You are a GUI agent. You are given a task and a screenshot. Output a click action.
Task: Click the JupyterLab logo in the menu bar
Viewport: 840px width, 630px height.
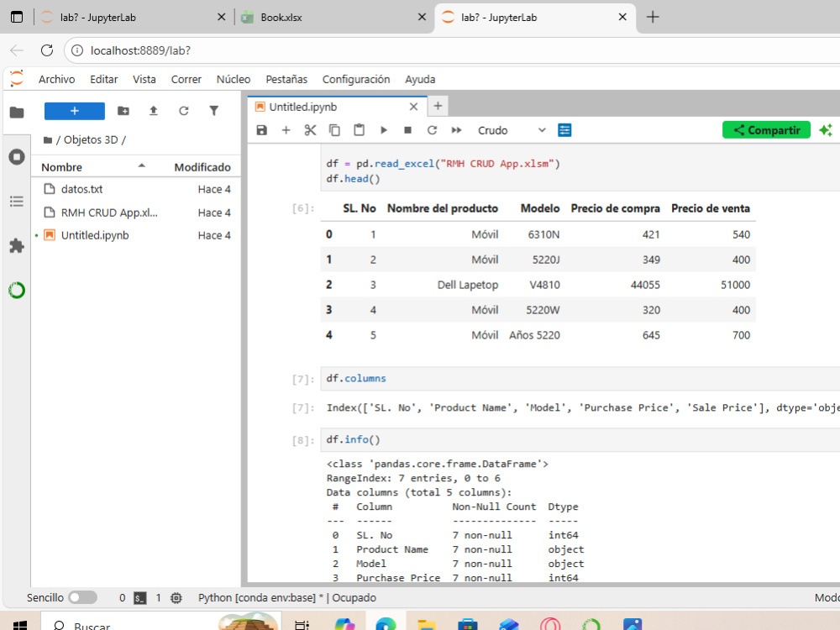(x=17, y=79)
